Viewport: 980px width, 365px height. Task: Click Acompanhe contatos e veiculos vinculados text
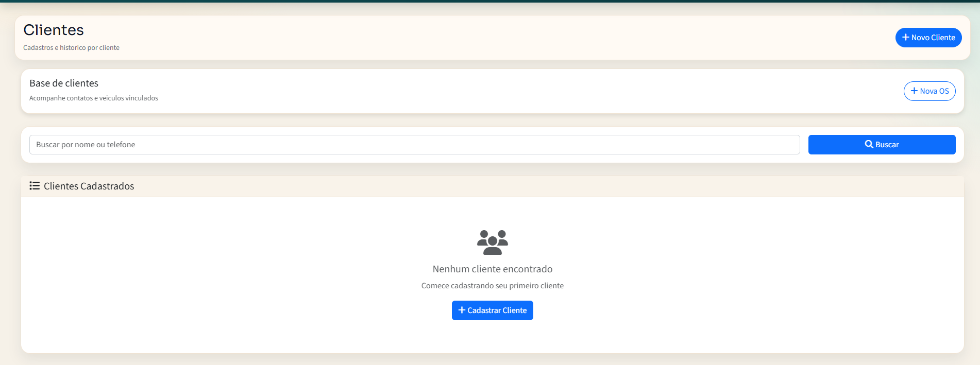coord(94,98)
